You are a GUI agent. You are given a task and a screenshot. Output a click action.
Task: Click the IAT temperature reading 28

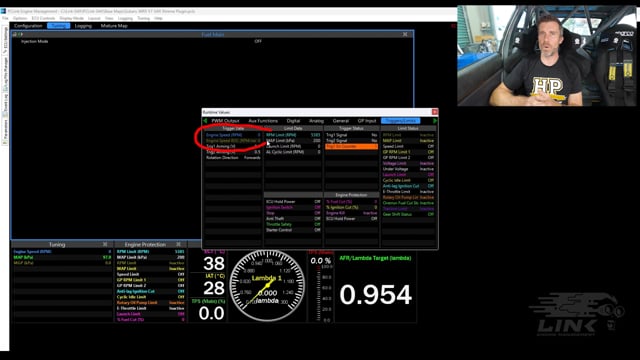coord(214,288)
